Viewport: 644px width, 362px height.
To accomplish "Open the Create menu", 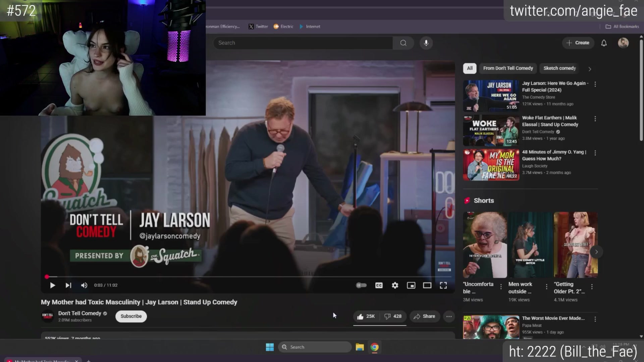I will click(578, 43).
